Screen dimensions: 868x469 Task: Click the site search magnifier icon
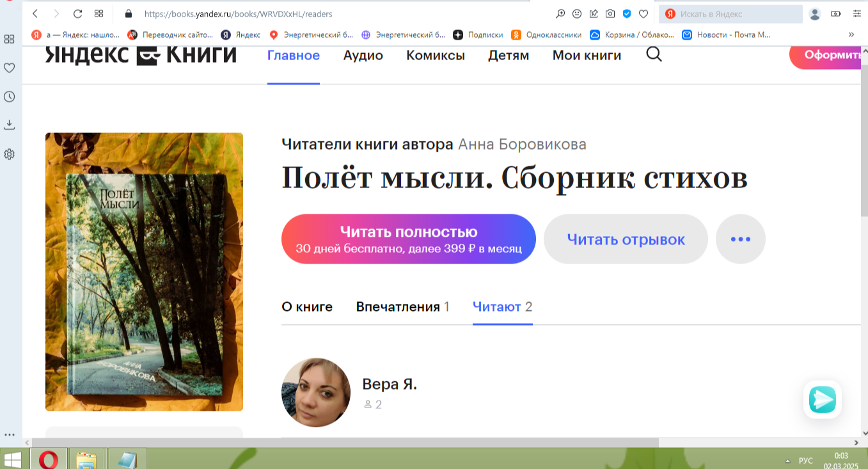[x=654, y=55]
